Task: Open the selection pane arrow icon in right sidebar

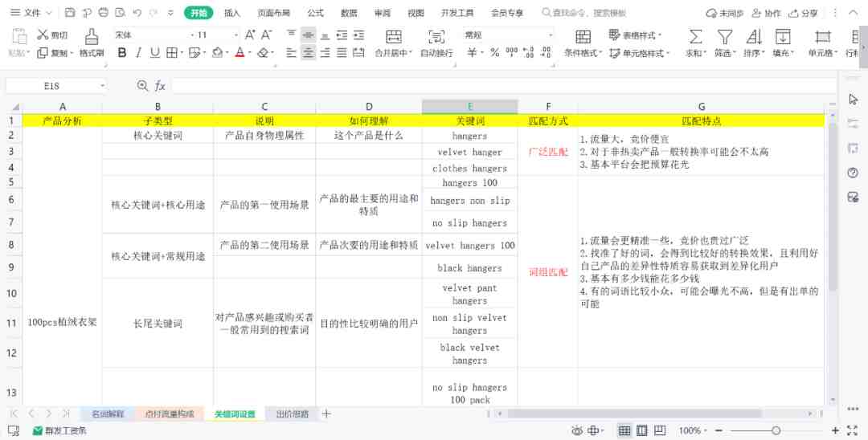Action: (853, 100)
